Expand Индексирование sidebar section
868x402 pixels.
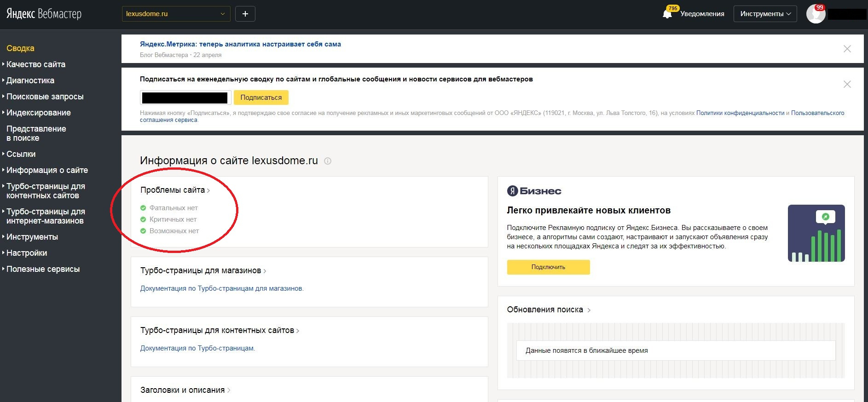coord(38,113)
